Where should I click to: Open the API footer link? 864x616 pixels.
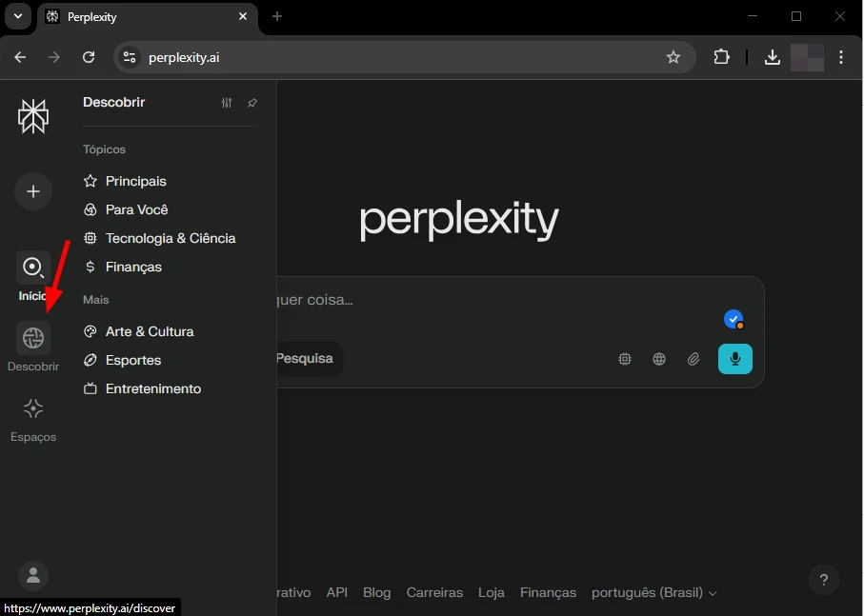336,592
